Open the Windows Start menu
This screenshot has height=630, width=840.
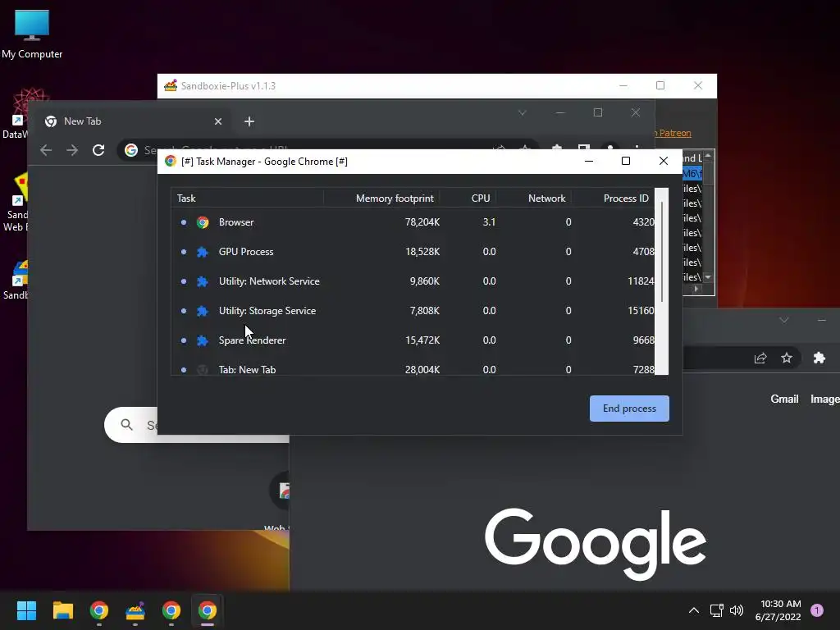26,610
